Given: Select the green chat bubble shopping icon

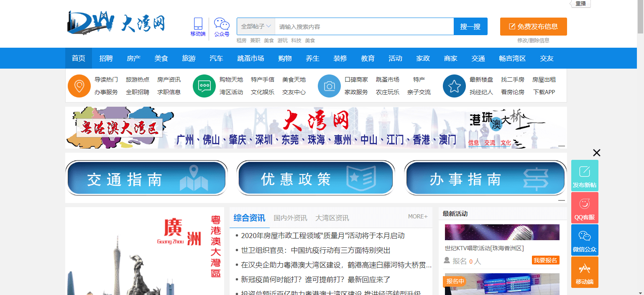Looking at the screenshot, I should pos(204,85).
